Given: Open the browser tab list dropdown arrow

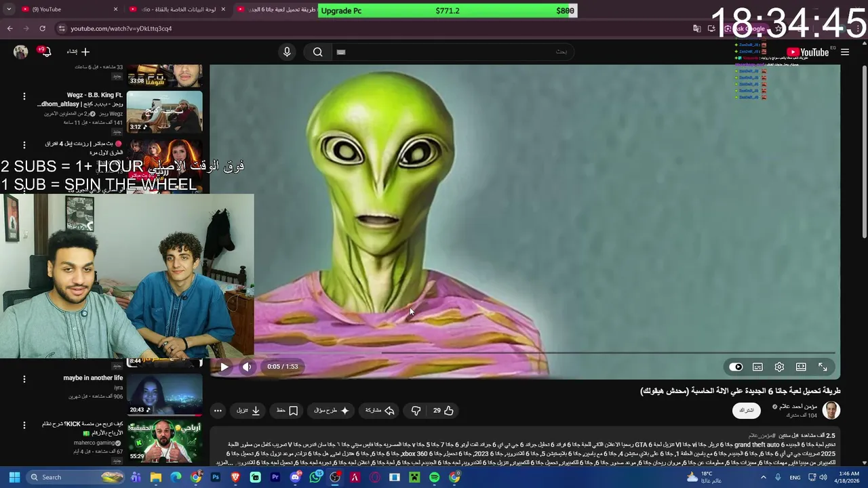Looking at the screenshot, I should click(7, 9).
